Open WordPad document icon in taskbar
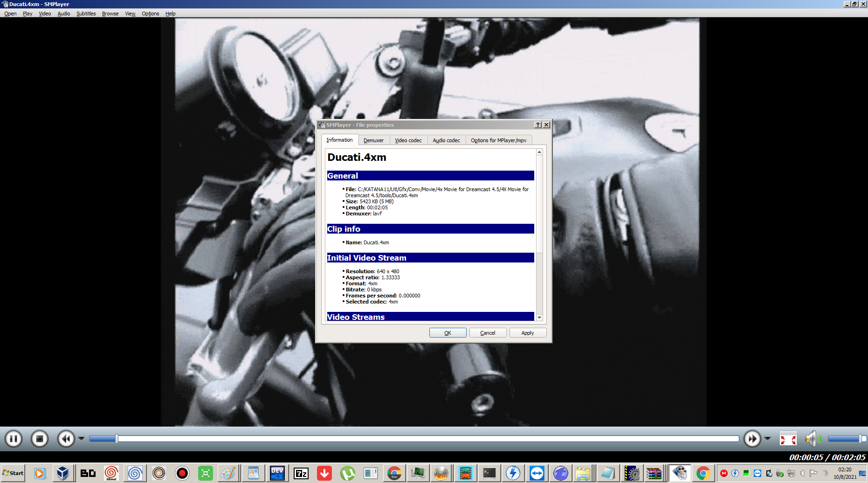This screenshot has width=868, height=483. point(253,474)
